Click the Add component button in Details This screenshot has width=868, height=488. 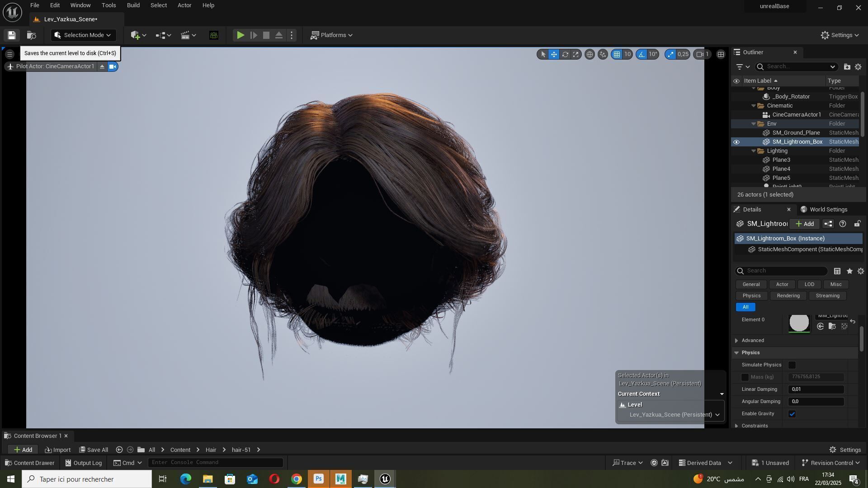pos(805,224)
